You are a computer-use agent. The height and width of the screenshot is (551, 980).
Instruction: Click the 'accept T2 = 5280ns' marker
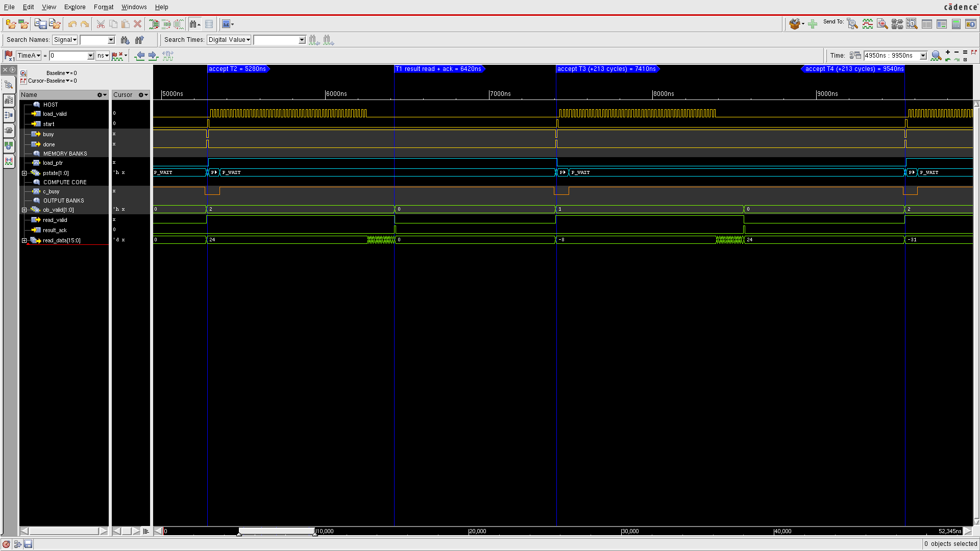238,69
